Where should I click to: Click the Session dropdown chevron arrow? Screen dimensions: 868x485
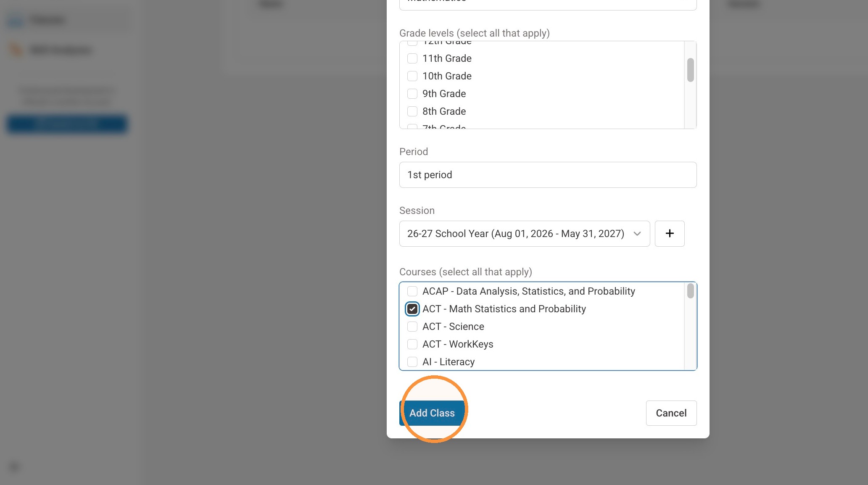[x=637, y=234]
